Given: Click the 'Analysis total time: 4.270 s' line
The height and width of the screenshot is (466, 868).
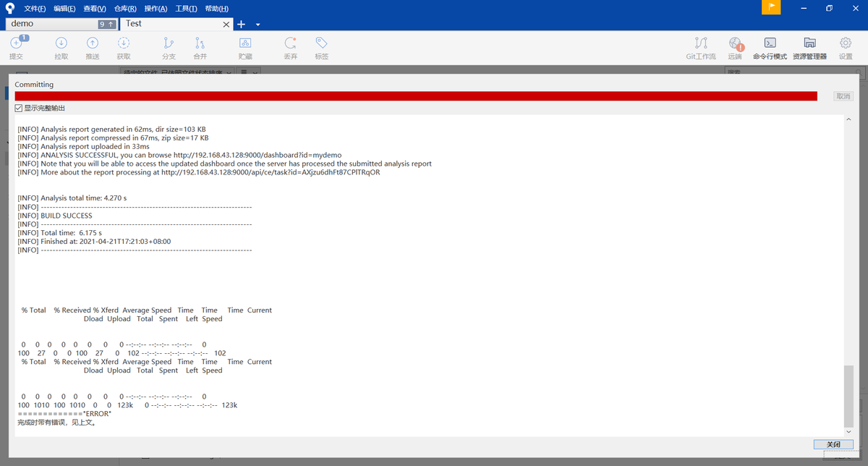Looking at the screenshot, I should pos(72,198).
